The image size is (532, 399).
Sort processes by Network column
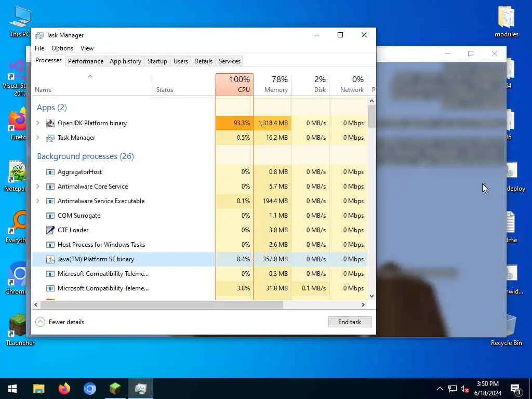349,85
